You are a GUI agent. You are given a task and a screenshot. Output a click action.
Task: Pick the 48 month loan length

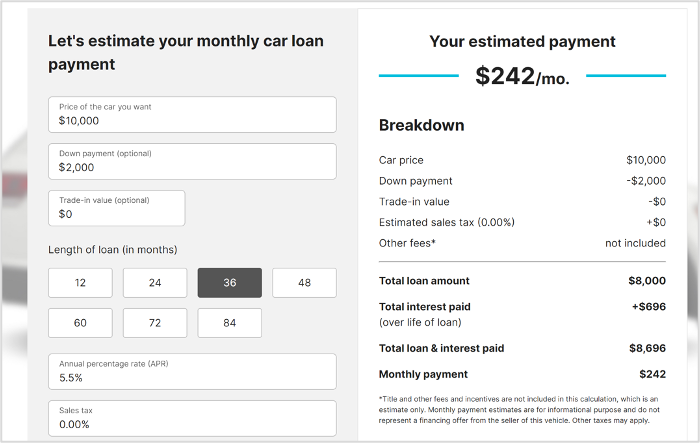coord(304,283)
